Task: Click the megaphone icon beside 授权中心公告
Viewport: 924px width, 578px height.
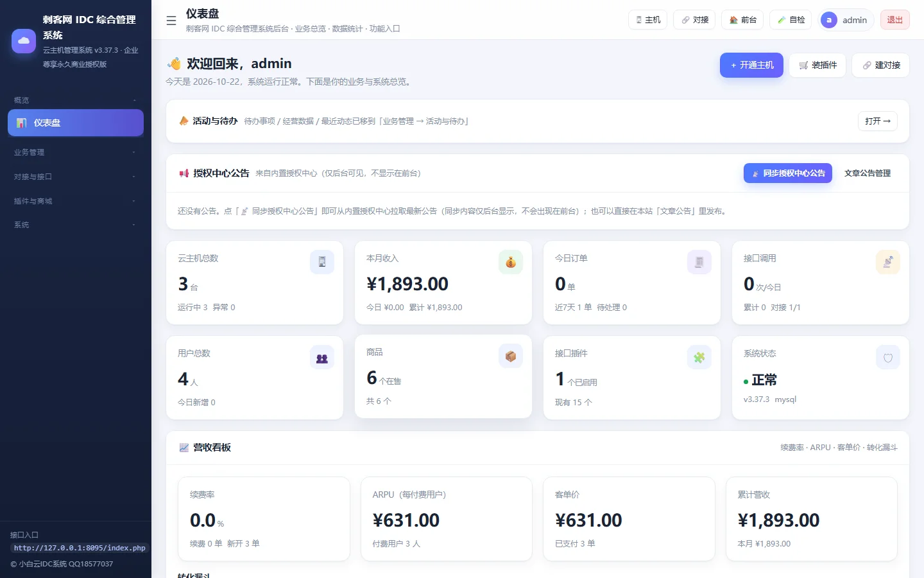Action: click(x=184, y=173)
